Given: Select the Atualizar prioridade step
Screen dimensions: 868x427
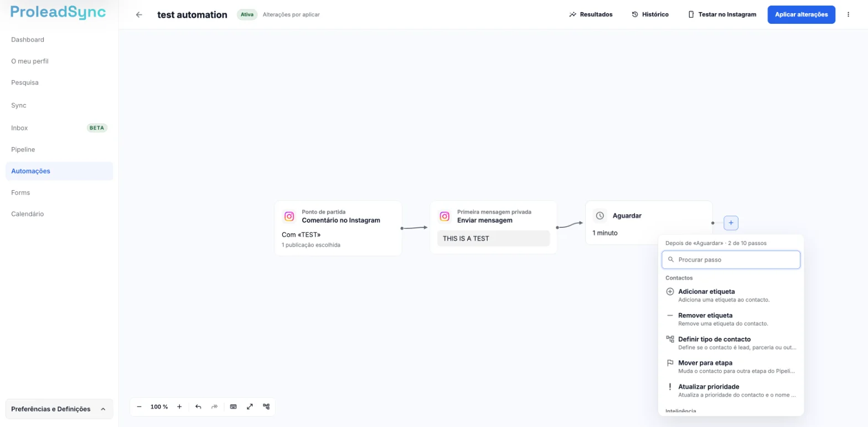Looking at the screenshot, I should [x=731, y=390].
